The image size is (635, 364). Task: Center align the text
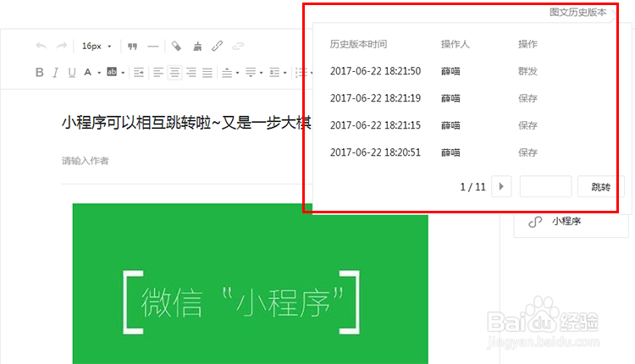pos(174,73)
